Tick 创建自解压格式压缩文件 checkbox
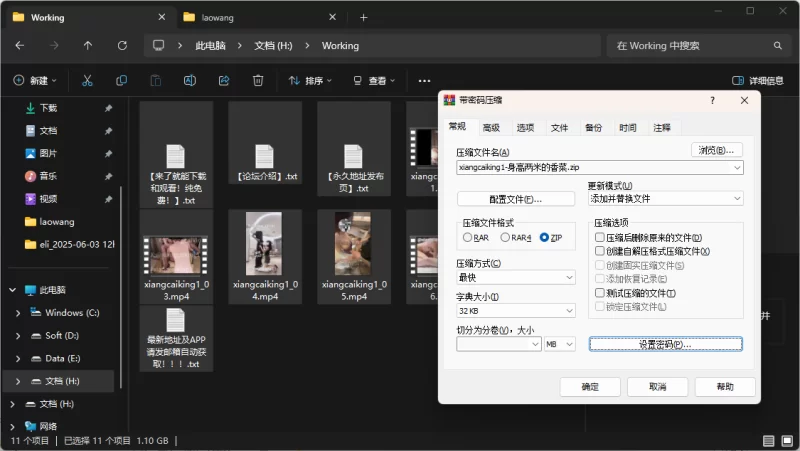 click(x=600, y=252)
